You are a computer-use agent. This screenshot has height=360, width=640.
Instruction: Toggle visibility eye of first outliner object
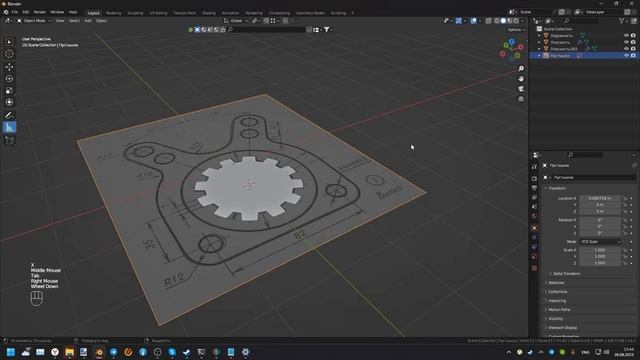[626, 36]
